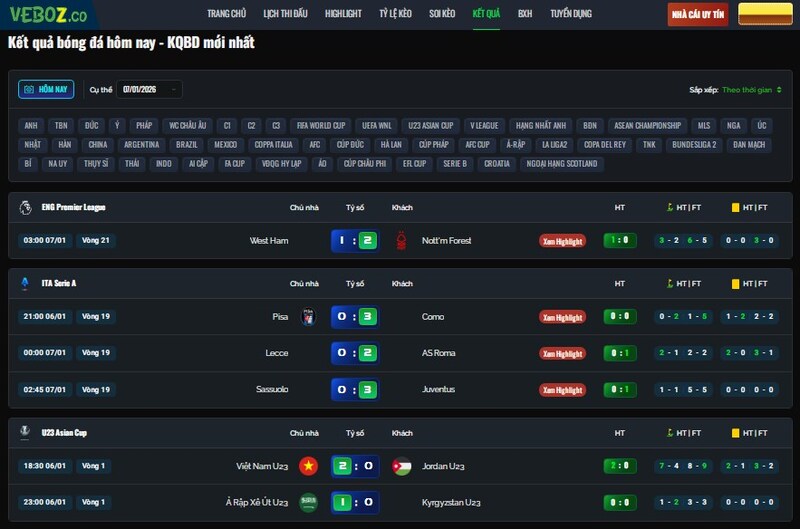Viewport: 800px width, 529px height.
Task: Click the Ả Rập Xê Út U23 flag icon
Action: (308, 502)
